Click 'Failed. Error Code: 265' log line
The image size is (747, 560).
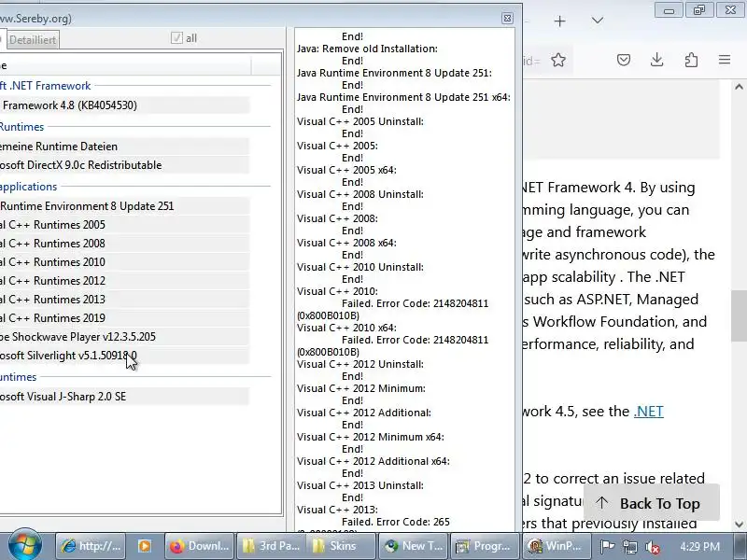click(395, 522)
